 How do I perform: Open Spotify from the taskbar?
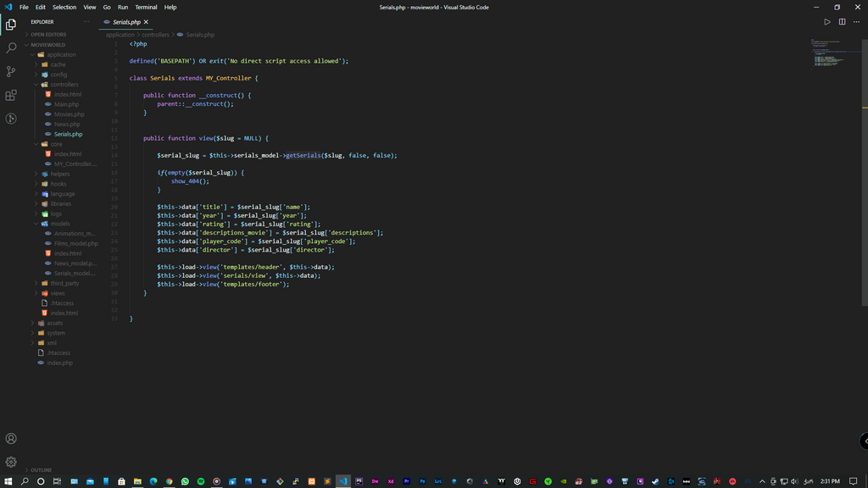[x=201, y=481]
